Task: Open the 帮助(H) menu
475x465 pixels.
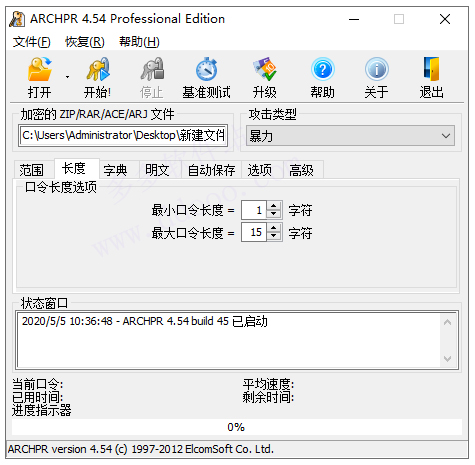Action: point(139,42)
